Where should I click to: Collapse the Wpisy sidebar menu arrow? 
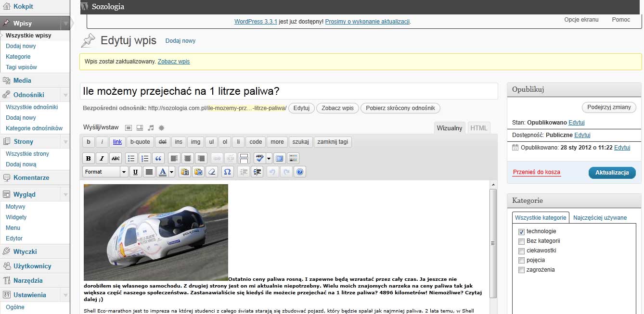[x=65, y=24]
